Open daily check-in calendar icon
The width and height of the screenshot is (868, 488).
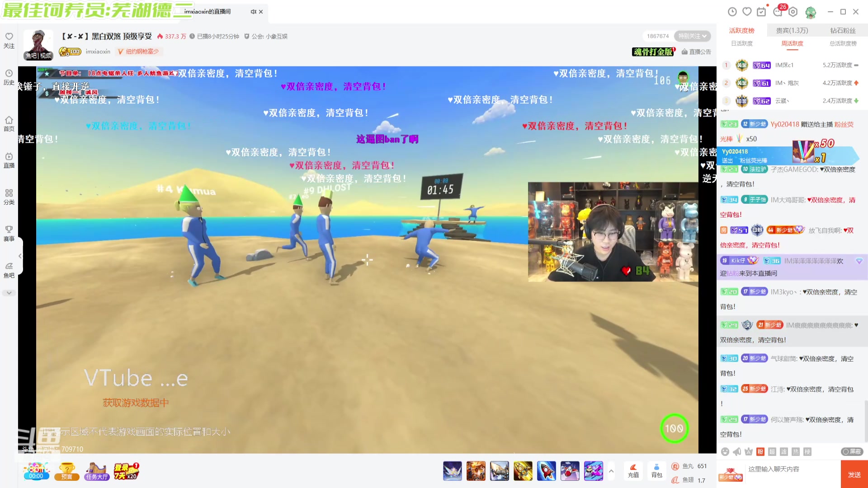(762, 12)
